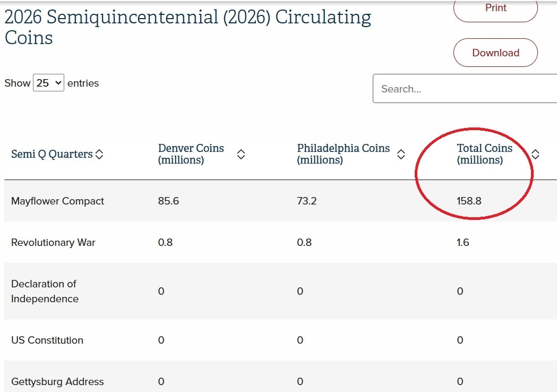Viewport: 557px width, 392px height.
Task: Select the Revolutionary War row name
Action: [x=53, y=242]
